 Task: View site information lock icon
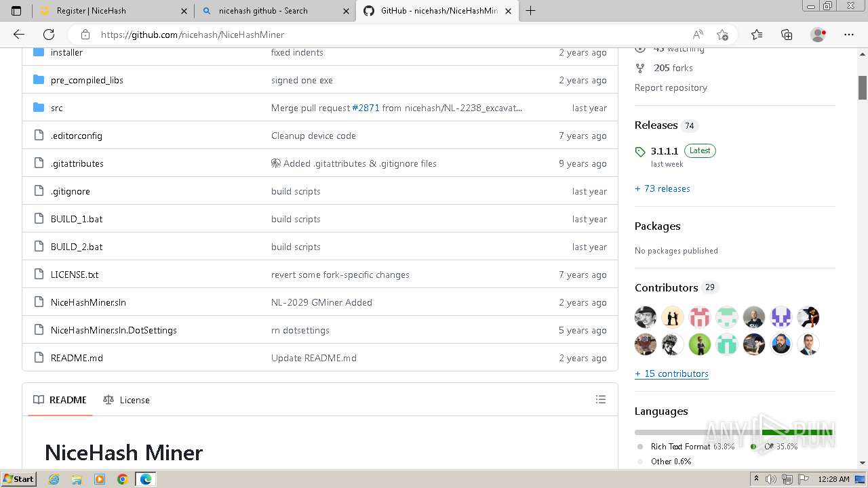(x=85, y=35)
